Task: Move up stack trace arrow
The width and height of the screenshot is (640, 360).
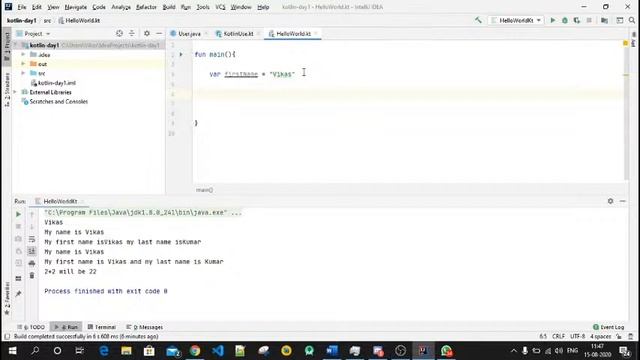Action: pyautogui.click(x=32, y=214)
